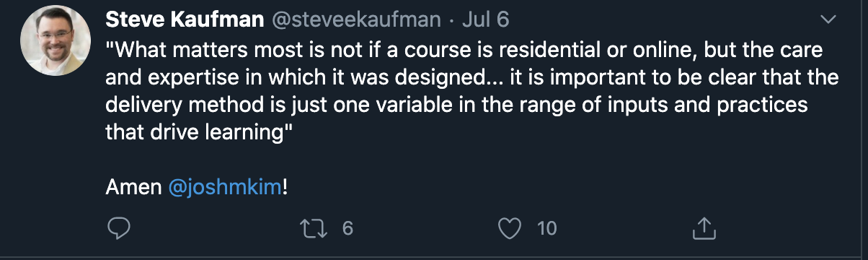This screenshot has height=260, width=868.
Task: Click the exclamation mark after @joshmkim
Action: [x=285, y=188]
